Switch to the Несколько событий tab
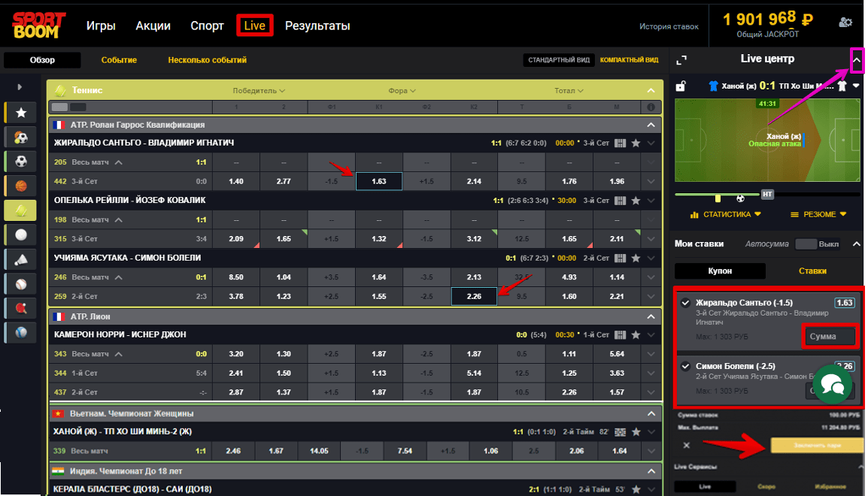 point(208,59)
